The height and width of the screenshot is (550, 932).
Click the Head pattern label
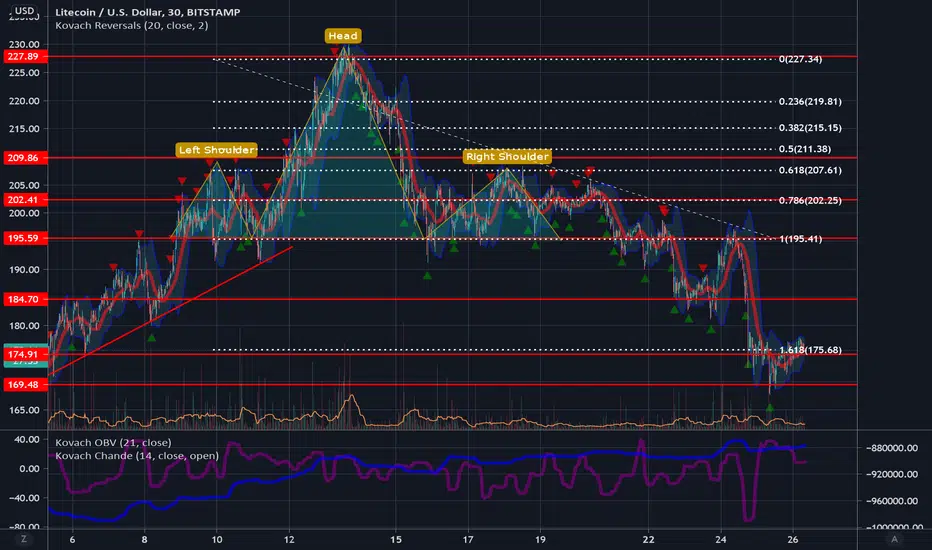point(343,36)
